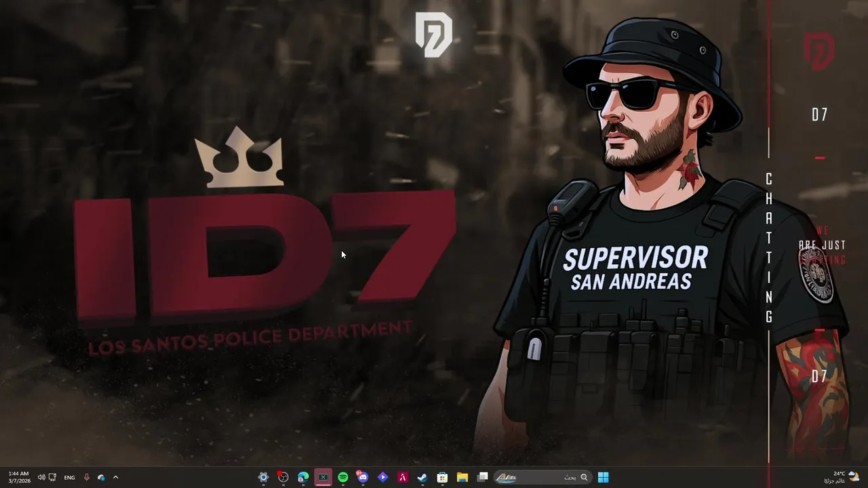
Task: Open network status tray icon
Action: coord(52,477)
